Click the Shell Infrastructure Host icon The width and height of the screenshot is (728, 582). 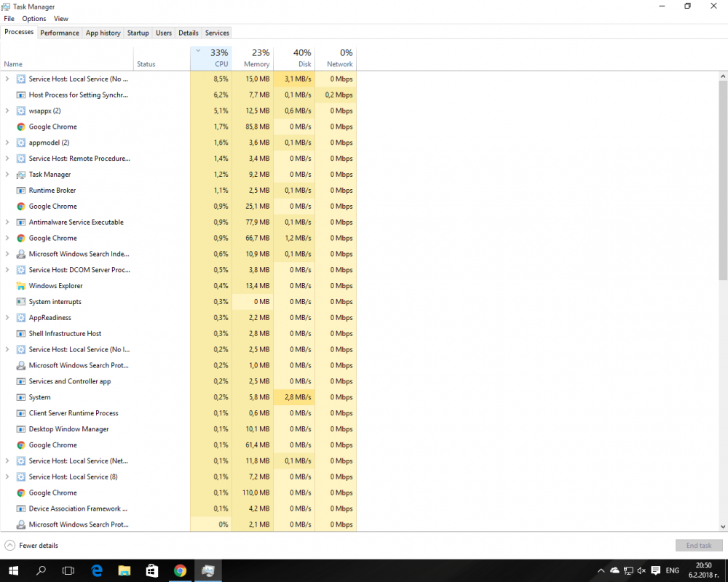point(21,333)
